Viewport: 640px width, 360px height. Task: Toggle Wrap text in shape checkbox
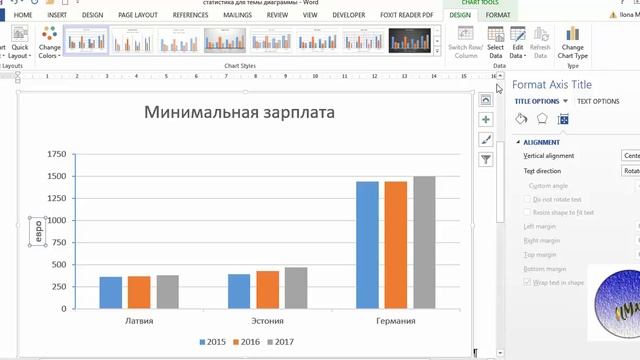[x=527, y=282]
